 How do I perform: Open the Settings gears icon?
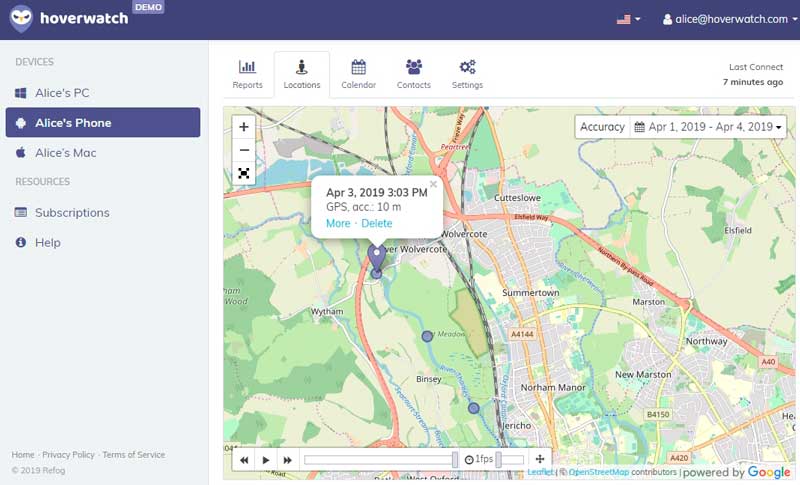coord(467,74)
